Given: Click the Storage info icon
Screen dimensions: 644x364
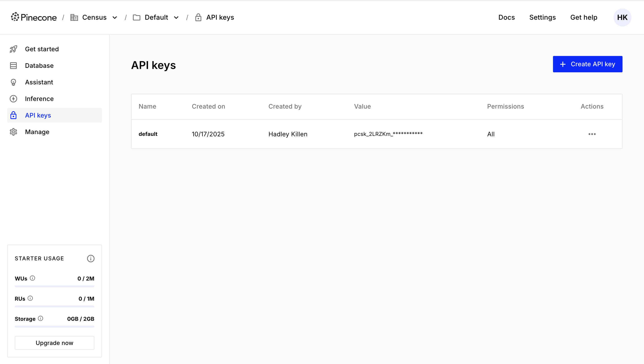Looking at the screenshot, I should 40,318.
